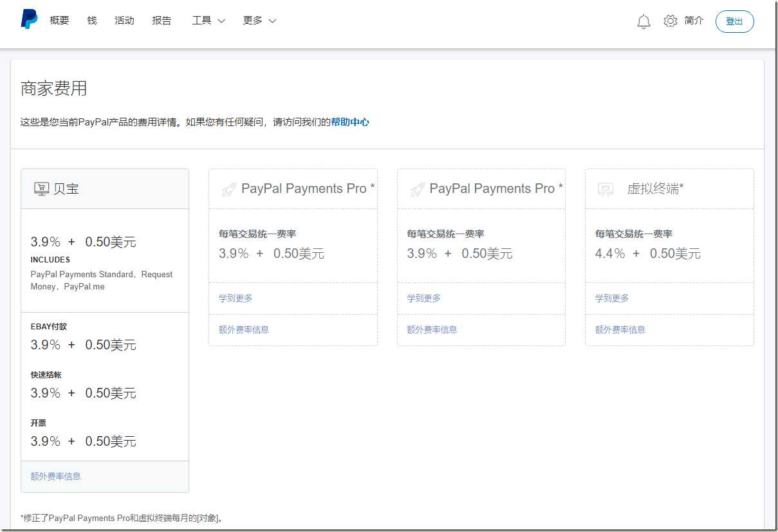Click the 登出 button
This screenshot has height=532, width=778.
735,21
